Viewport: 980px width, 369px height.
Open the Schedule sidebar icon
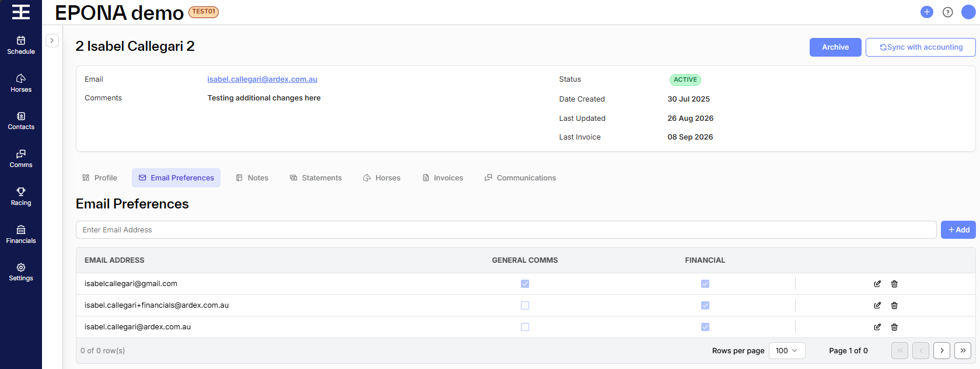pos(21,45)
